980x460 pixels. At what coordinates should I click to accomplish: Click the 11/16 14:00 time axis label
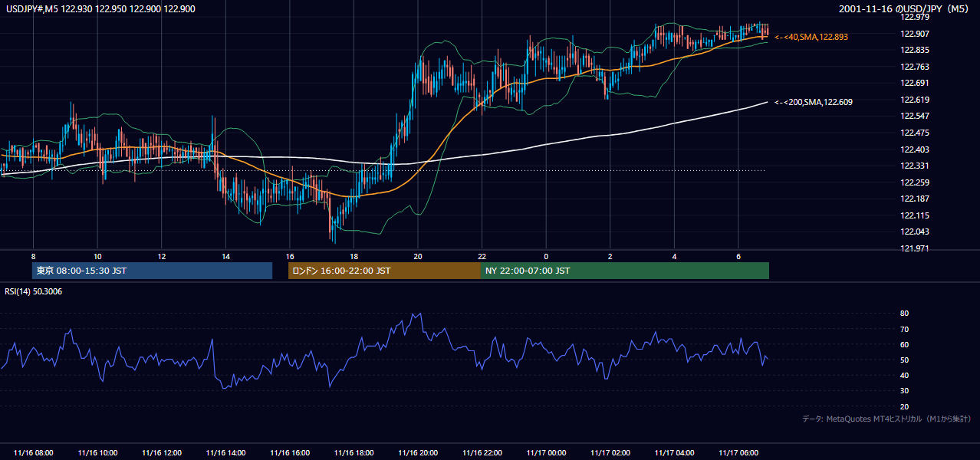point(225,453)
